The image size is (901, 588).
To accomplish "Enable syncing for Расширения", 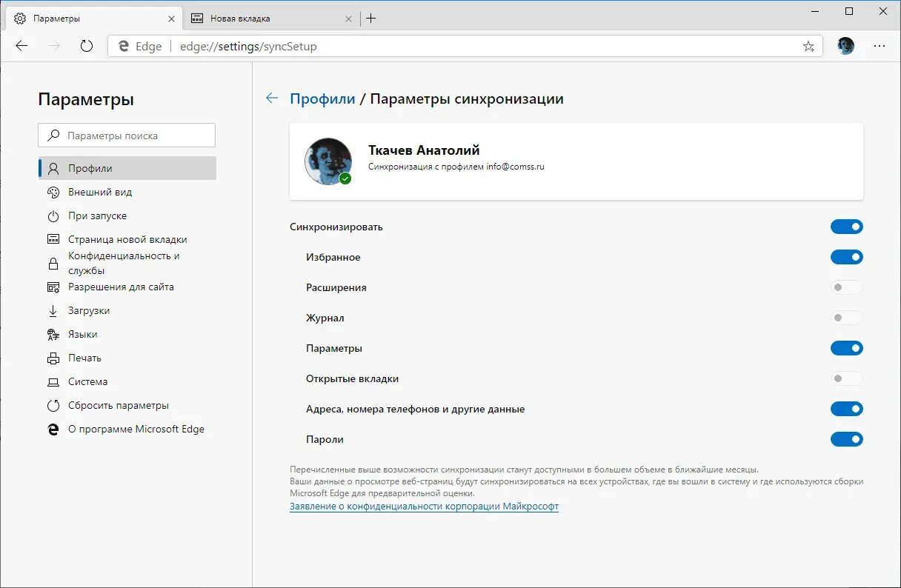I will point(847,287).
